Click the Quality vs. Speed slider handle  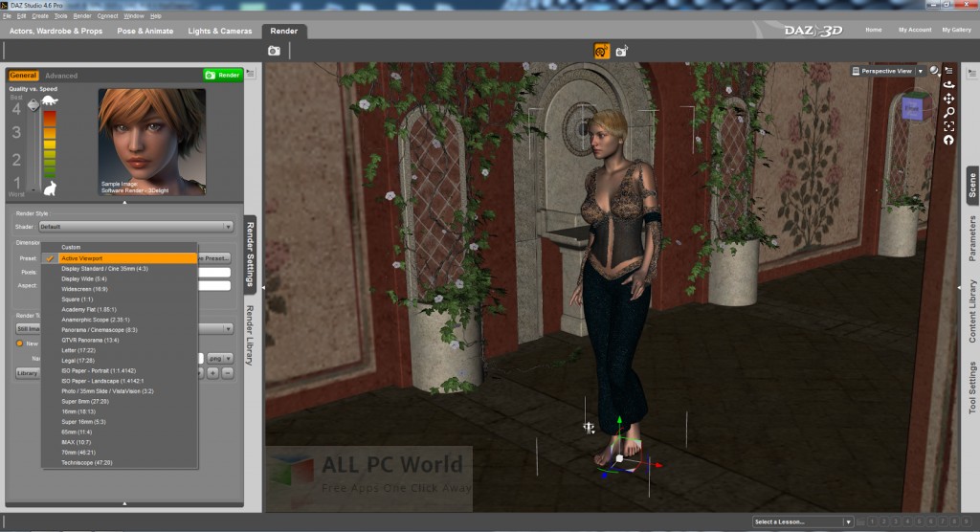pos(33,105)
